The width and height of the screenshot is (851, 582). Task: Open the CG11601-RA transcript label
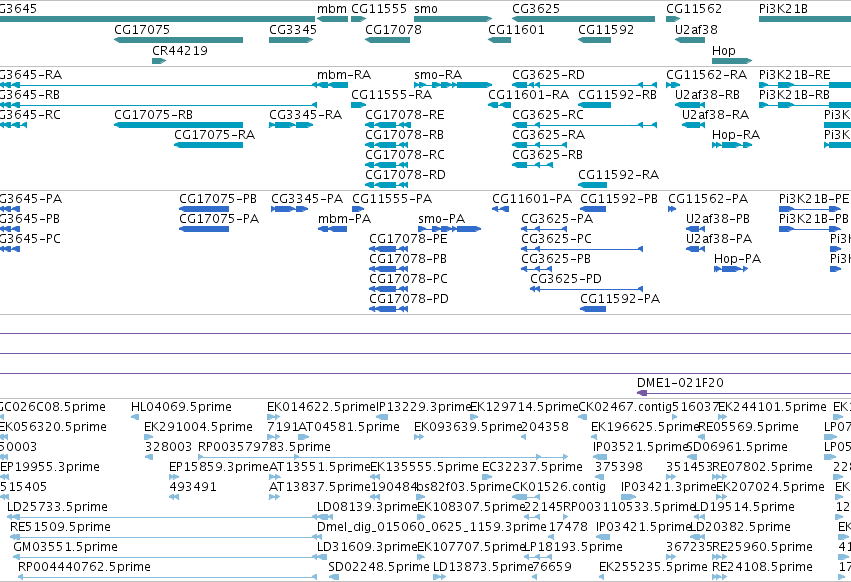click(x=529, y=94)
